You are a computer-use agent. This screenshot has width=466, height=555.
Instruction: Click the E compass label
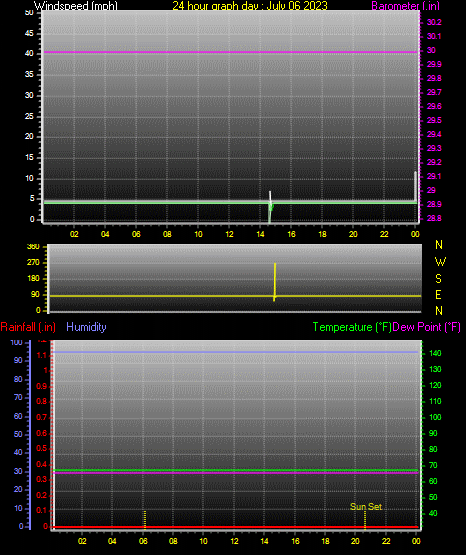438,294
